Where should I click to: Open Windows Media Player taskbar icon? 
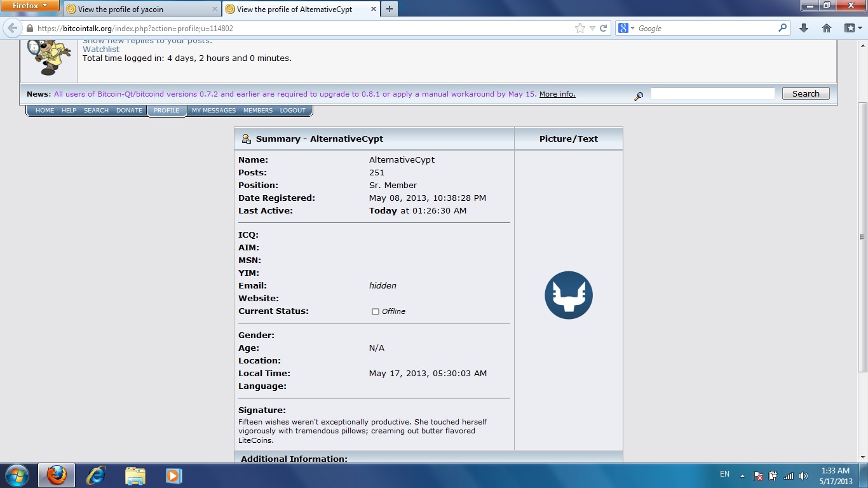pos(173,475)
